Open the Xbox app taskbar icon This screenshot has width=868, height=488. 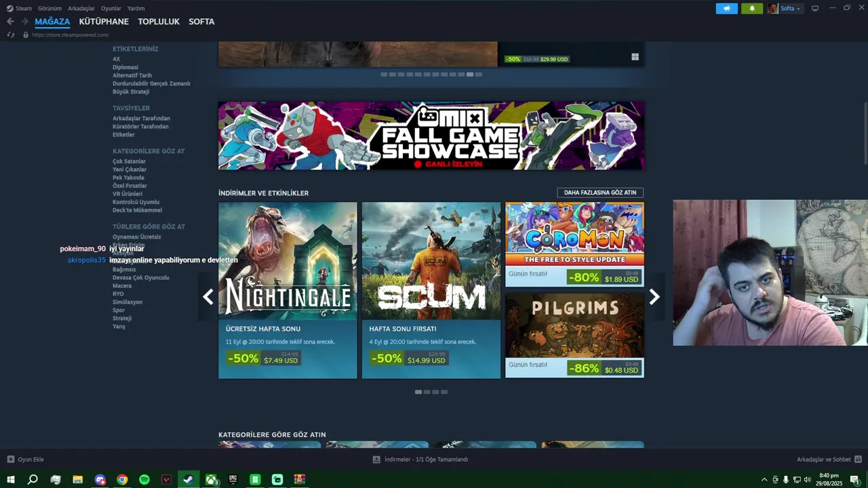212,480
